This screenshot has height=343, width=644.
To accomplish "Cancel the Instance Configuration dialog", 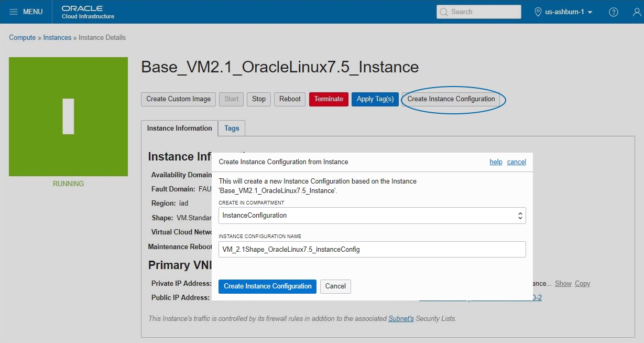I will (335, 286).
